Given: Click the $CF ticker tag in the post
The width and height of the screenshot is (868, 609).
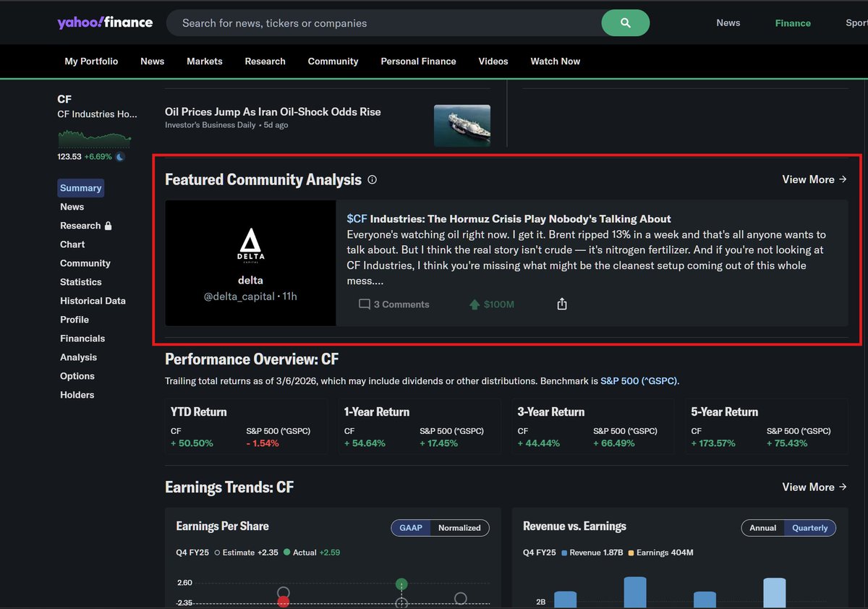Looking at the screenshot, I should point(357,218).
